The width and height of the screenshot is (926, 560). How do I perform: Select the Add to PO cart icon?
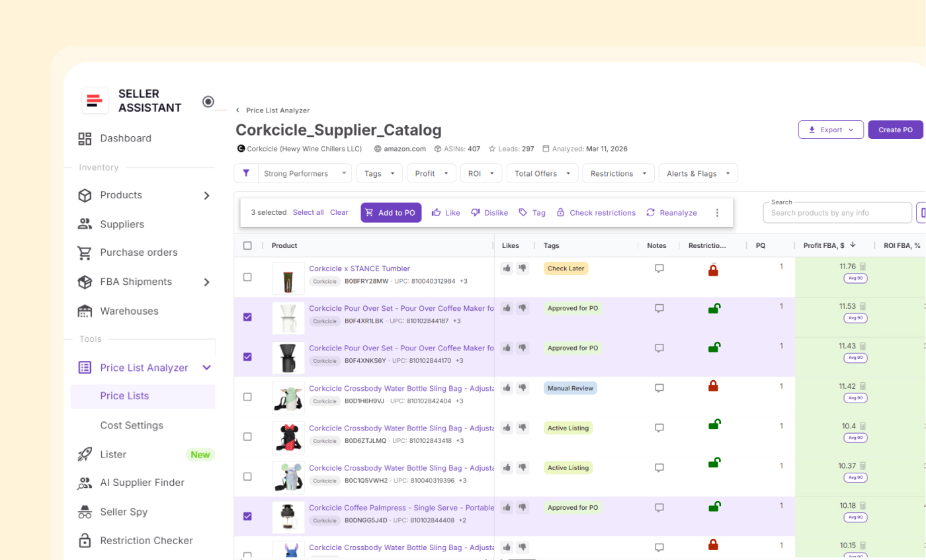click(368, 212)
